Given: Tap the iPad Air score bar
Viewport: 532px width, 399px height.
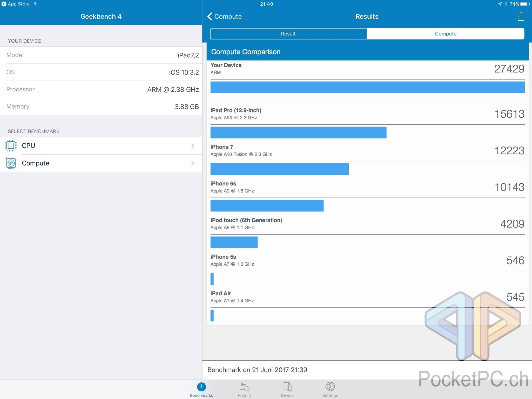Looking at the screenshot, I should (x=212, y=316).
